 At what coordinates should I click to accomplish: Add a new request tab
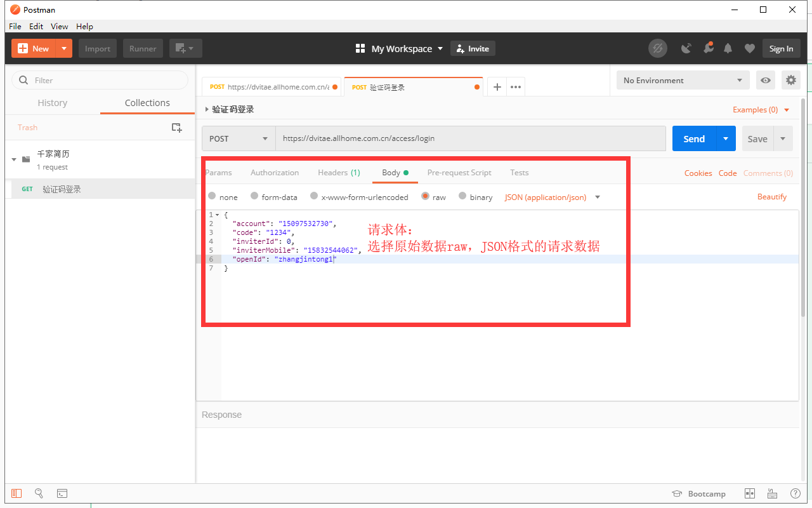(497, 87)
